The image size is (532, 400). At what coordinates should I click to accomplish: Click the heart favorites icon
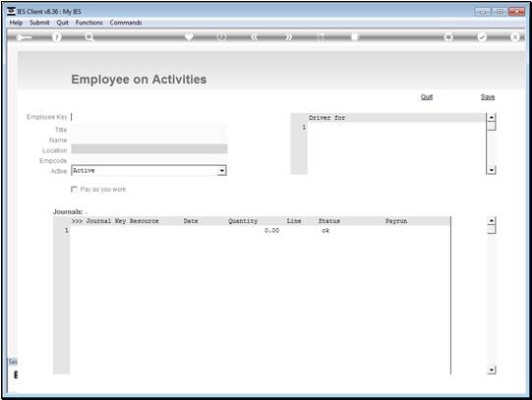189,36
